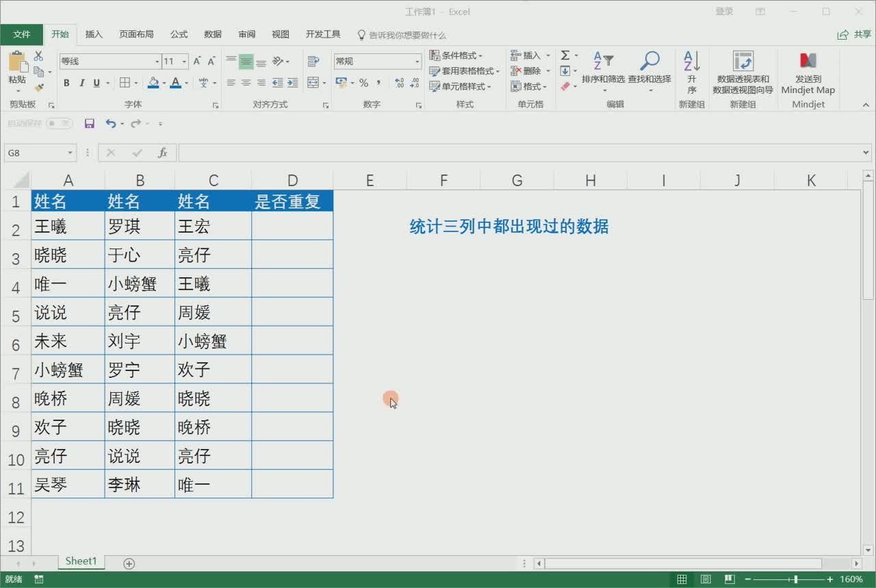Click the increase indent icon

point(293,83)
